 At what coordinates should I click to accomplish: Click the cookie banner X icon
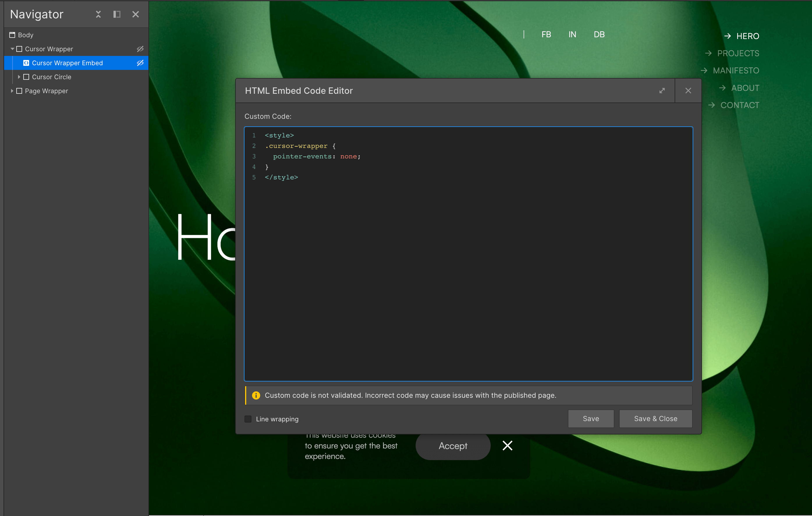tap(507, 446)
